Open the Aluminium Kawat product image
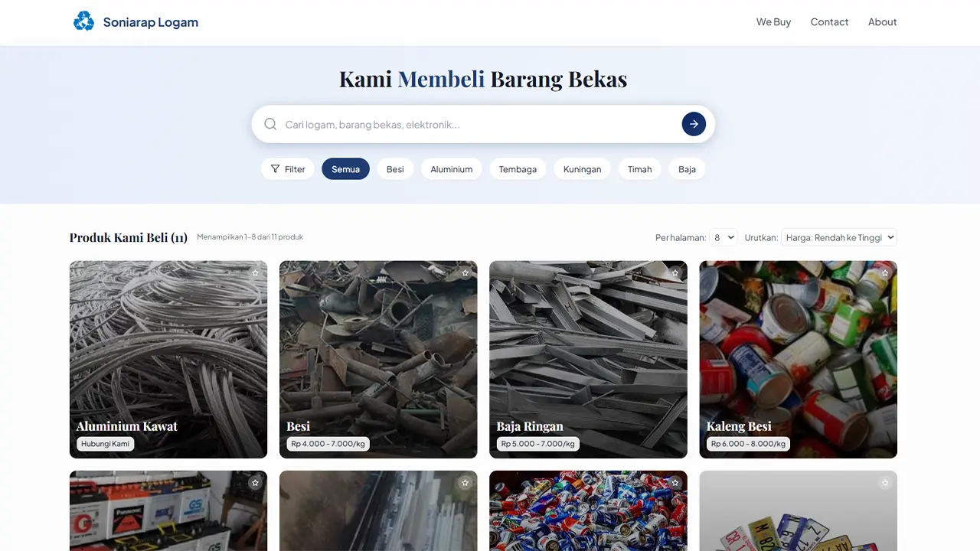The height and width of the screenshot is (551, 980). click(x=168, y=360)
